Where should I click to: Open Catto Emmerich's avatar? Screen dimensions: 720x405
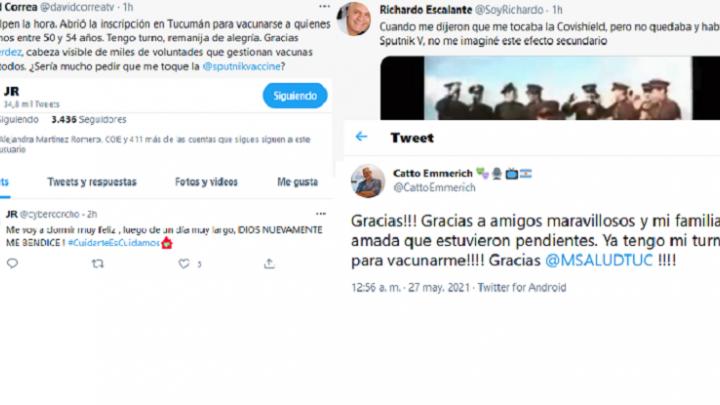click(x=368, y=181)
